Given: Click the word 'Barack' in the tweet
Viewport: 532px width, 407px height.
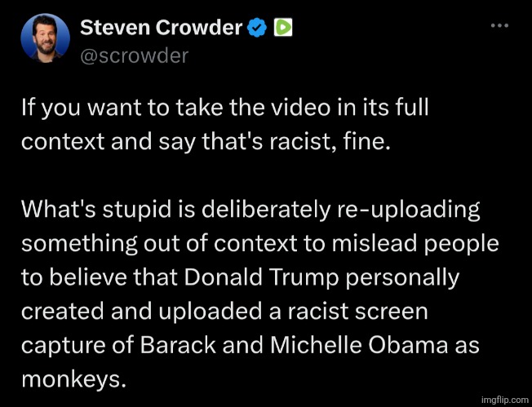Looking at the screenshot, I should 178,345.
